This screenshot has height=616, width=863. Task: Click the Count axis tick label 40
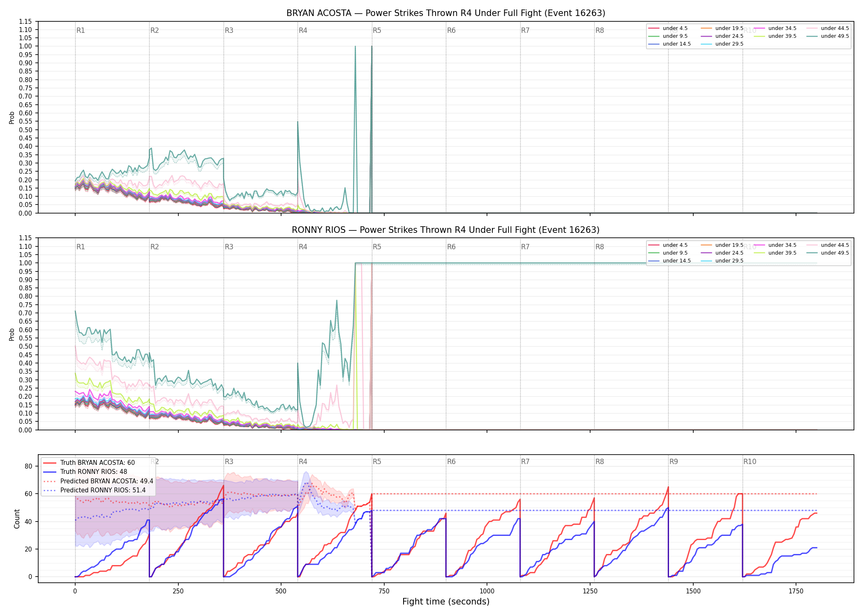[28, 522]
